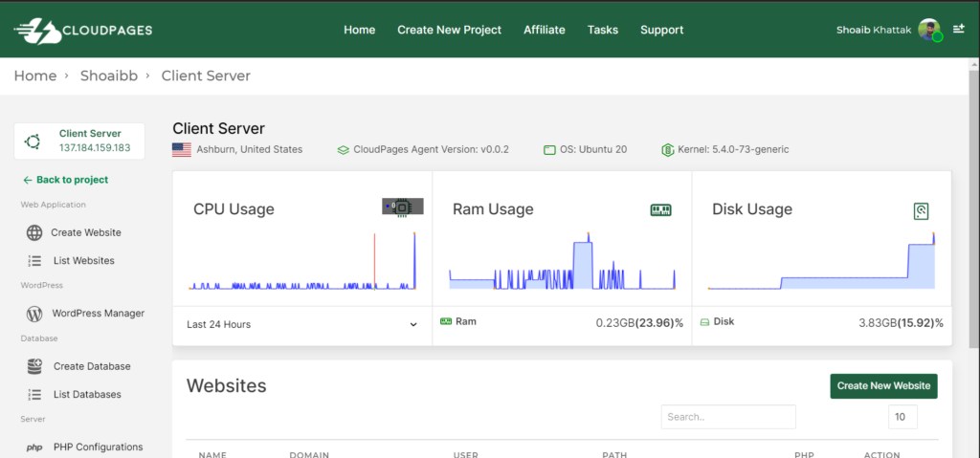Click Create New Website button
The image size is (980, 458).
click(x=883, y=386)
